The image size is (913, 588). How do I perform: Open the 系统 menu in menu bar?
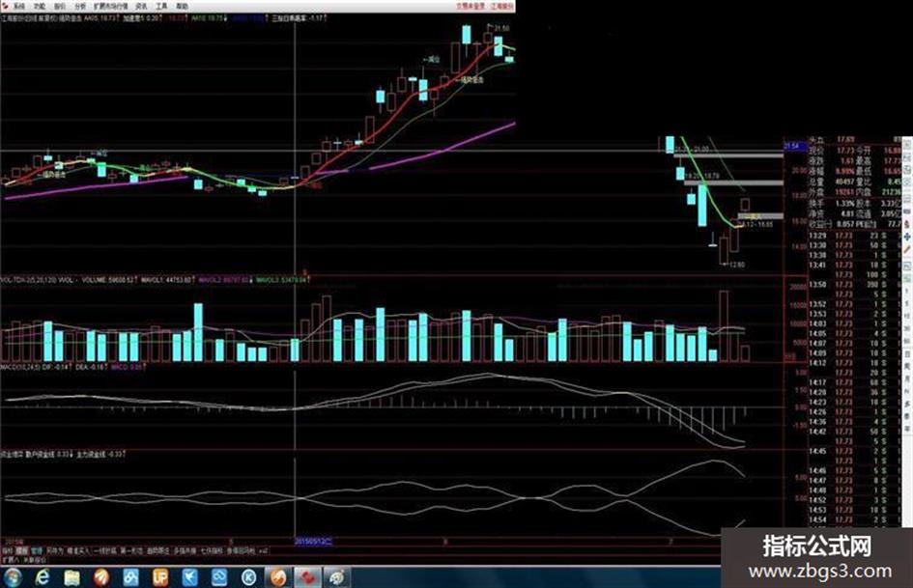(x=18, y=6)
